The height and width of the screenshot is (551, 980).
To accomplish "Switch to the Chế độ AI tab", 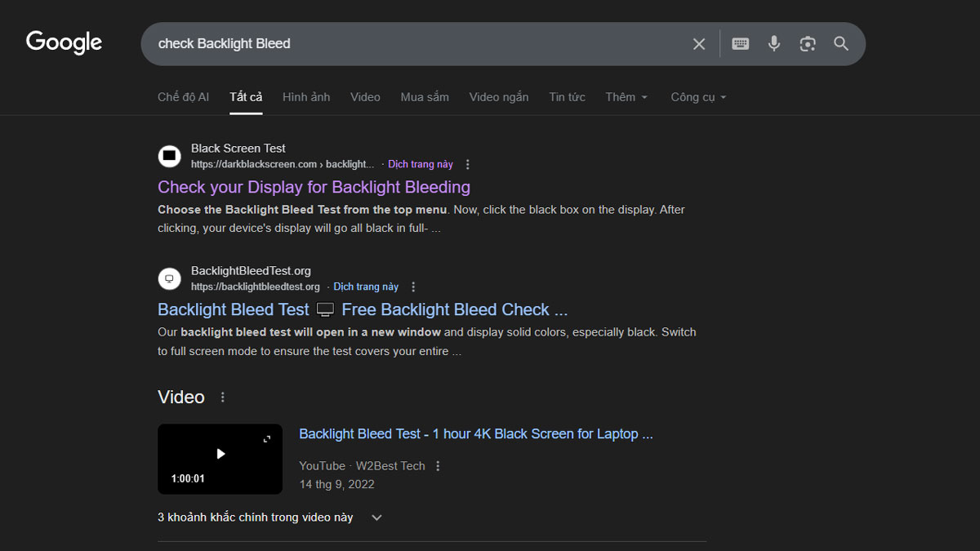I will pyautogui.click(x=183, y=97).
